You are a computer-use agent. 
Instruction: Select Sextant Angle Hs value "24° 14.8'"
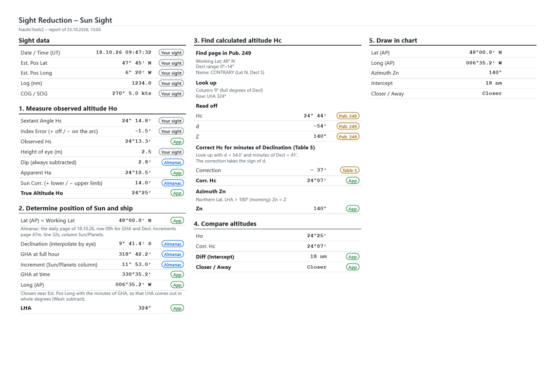[x=137, y=121]
